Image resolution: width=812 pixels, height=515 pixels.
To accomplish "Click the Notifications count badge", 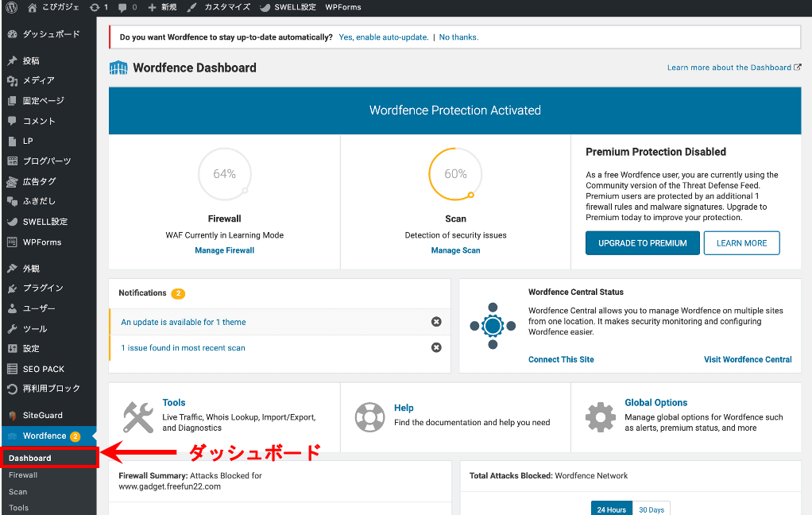I will 178,293.
